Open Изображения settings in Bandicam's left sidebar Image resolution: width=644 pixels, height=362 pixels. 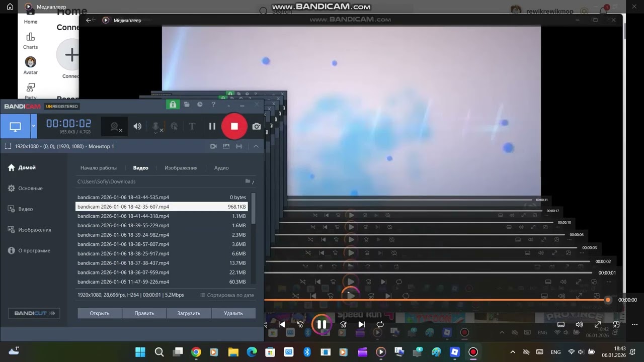tap(29, 230)
